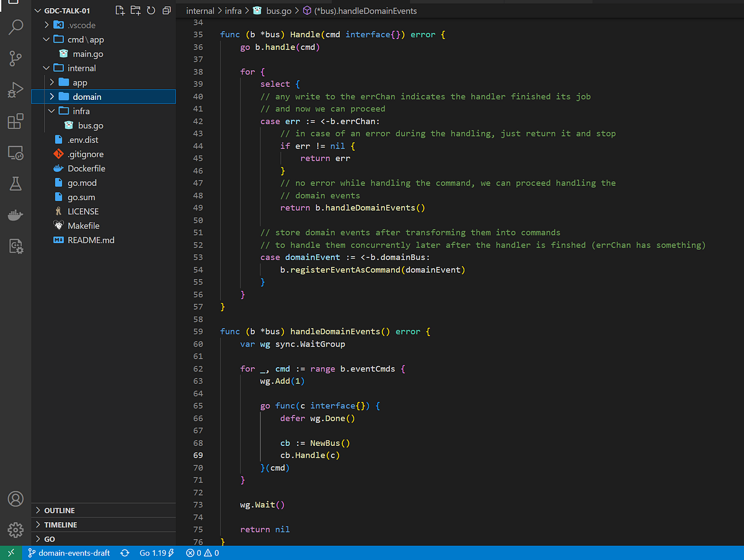Open the Source Control view
The image size is (744, 560).
coord(15,58)
